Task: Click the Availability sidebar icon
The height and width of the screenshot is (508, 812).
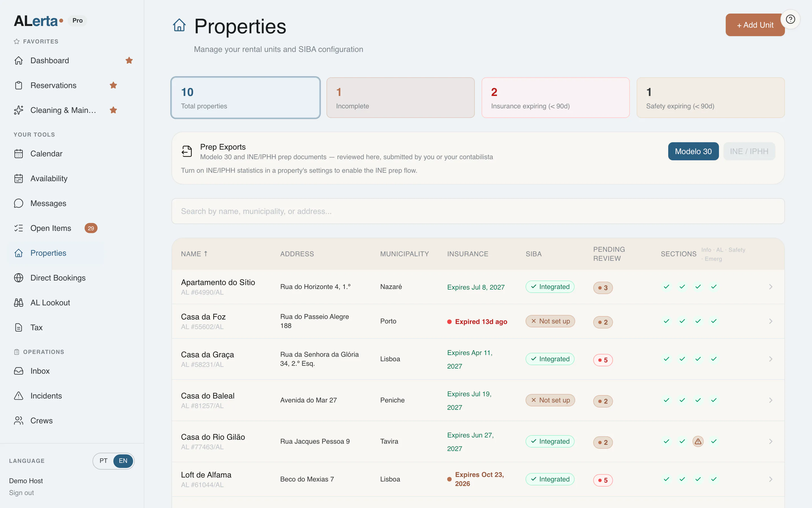Action: click(19, 178)
